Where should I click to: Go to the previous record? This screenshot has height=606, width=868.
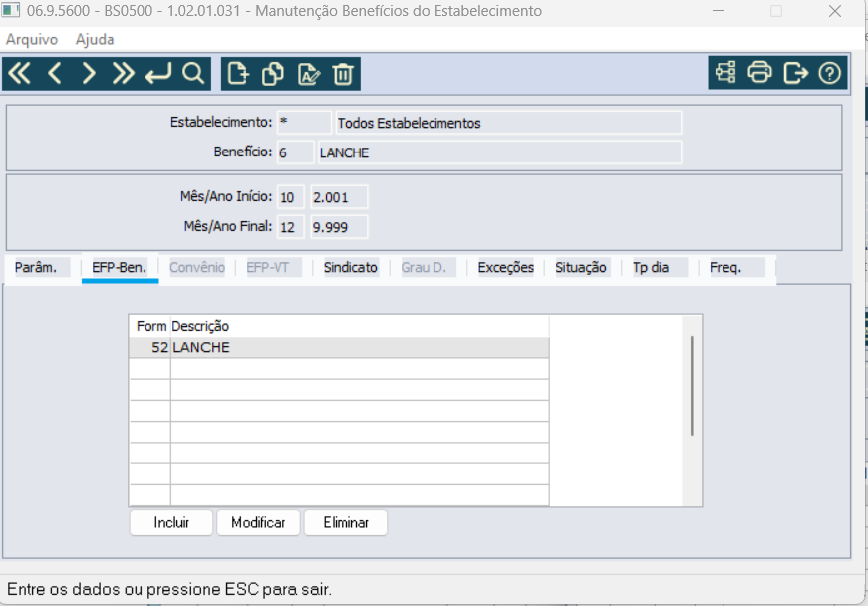point(54,73)
